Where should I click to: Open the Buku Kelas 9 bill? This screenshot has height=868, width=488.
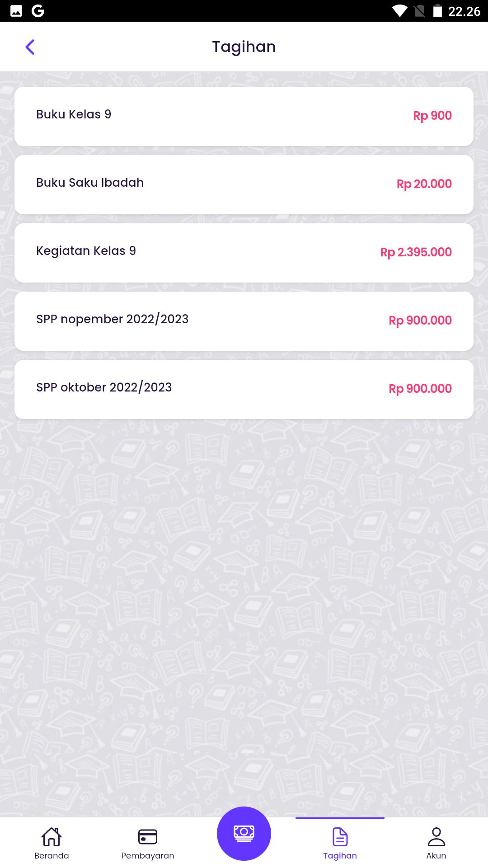(244, 116)
